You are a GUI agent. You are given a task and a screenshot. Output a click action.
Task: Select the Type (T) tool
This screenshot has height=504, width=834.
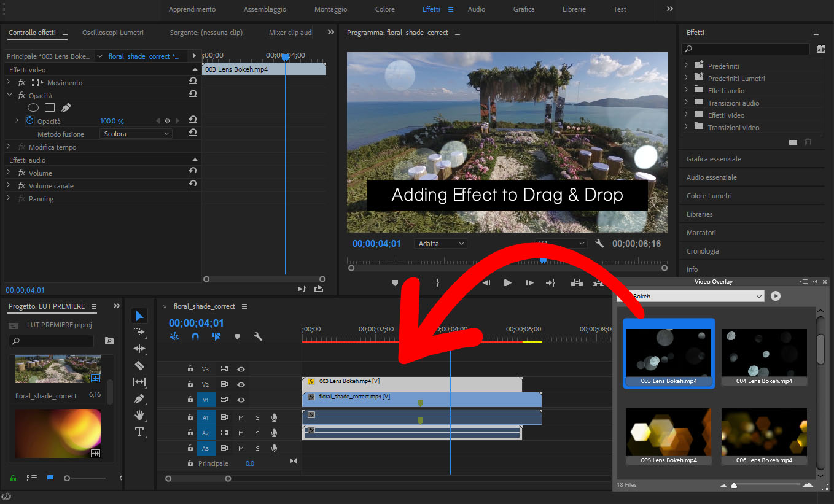pos(139,432)
